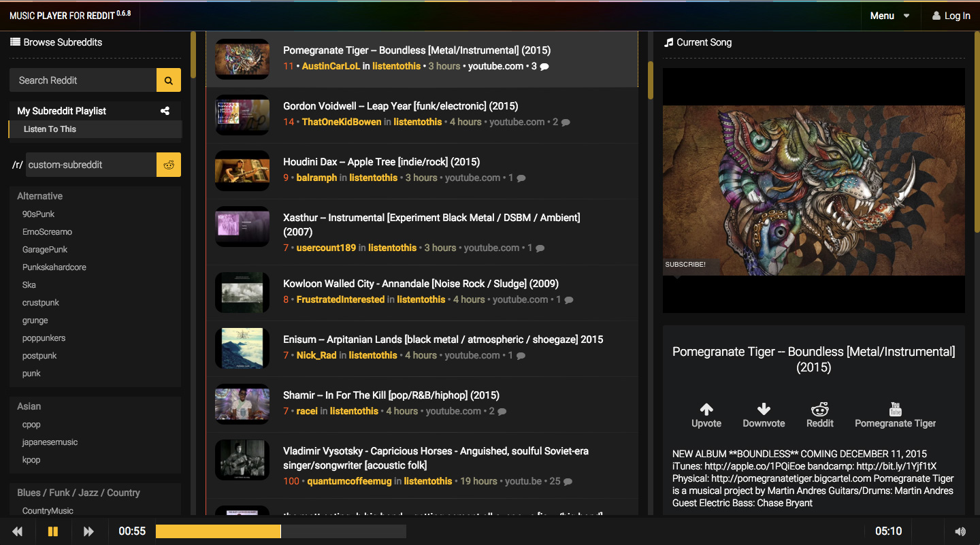Viewport: 980px width, 545px height.
Task: Toggle the poppunkers subreddit
Action: pos(44,338)
